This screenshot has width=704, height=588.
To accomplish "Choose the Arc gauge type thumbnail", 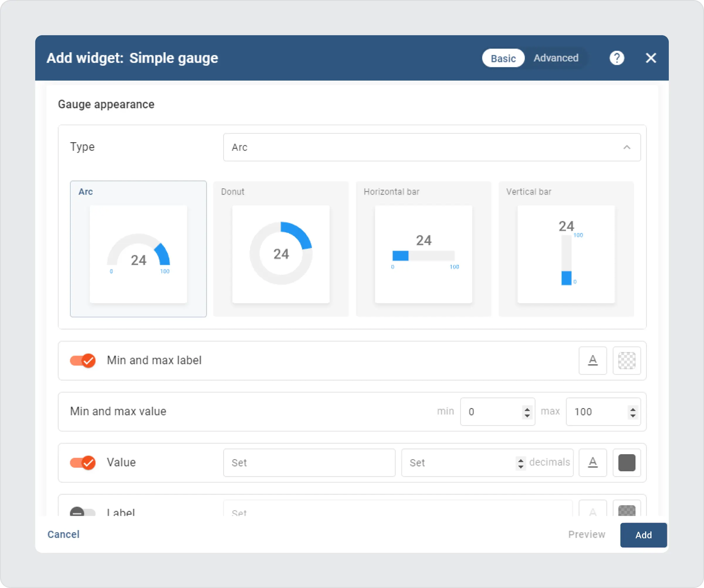I will click(138, 249).
